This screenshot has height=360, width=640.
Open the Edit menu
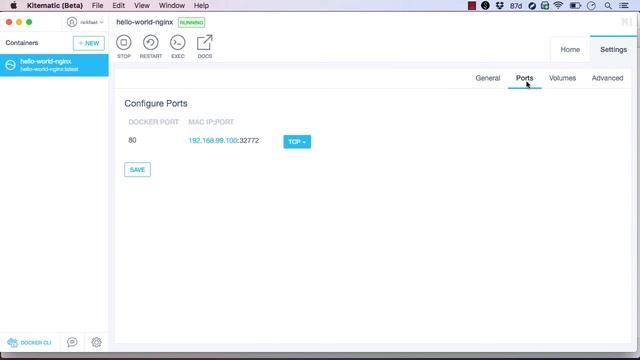tap(118, 6)
